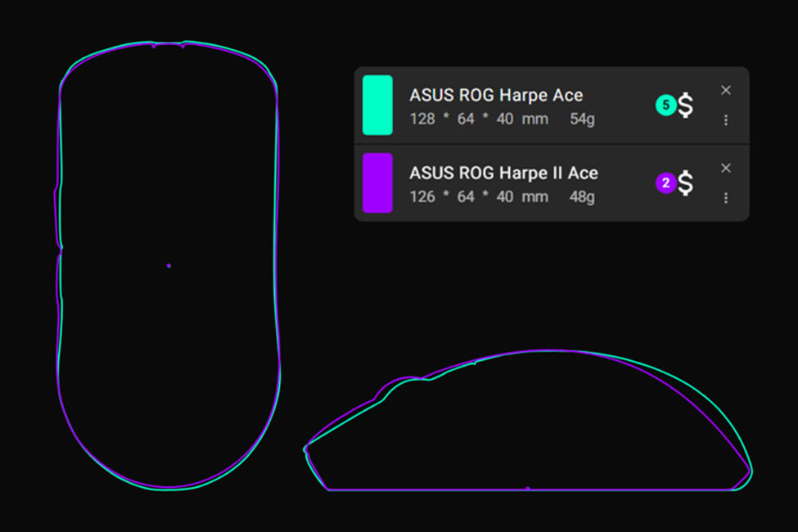Click the 48g weight value
Viewport: 798px width, 532px height.
click(x=582, y=197)
